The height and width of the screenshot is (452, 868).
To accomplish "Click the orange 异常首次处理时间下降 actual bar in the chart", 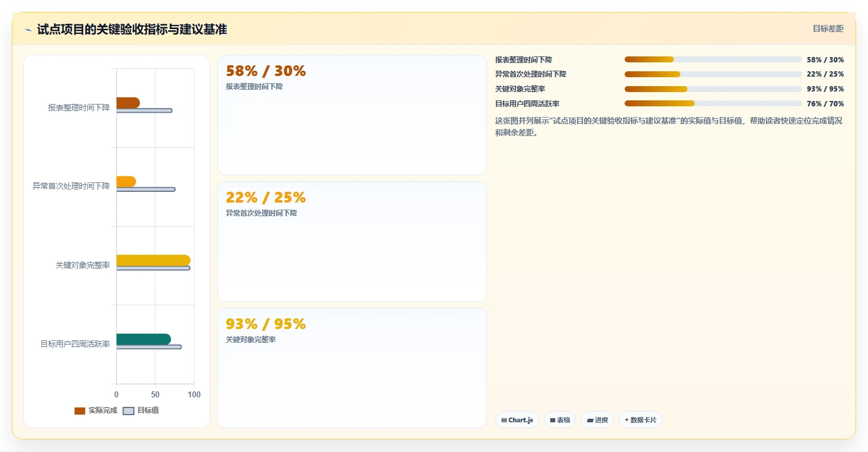I will 126,182.
